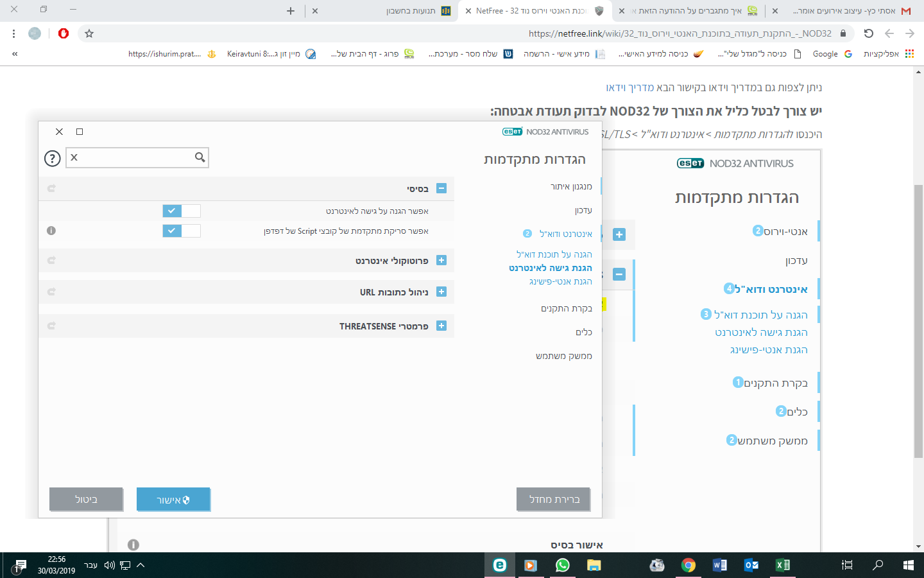This screenshot has width=924, height=578.
Task: Select בקרת התקנים in ESET dialog sidebar
Action: tap(567, 308)
